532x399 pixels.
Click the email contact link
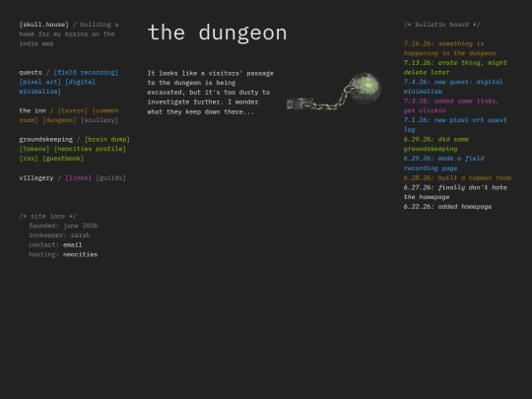[72, 244]
